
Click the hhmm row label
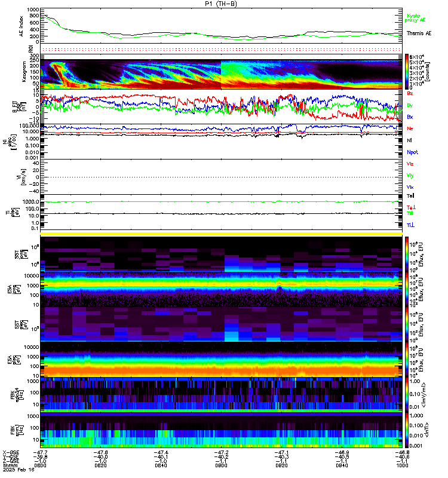click(10, 465)
